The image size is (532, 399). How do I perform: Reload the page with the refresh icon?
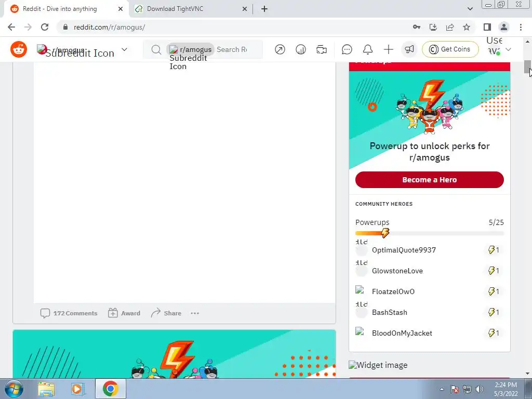[x=45, y=27]
